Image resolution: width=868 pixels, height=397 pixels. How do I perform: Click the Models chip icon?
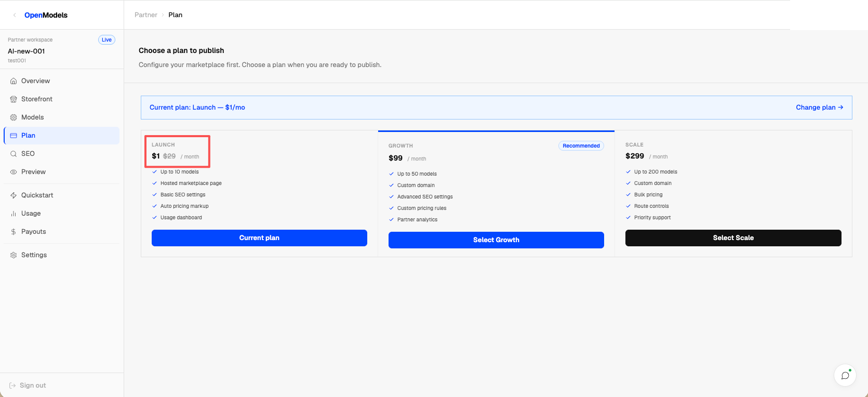coord(14,117)
